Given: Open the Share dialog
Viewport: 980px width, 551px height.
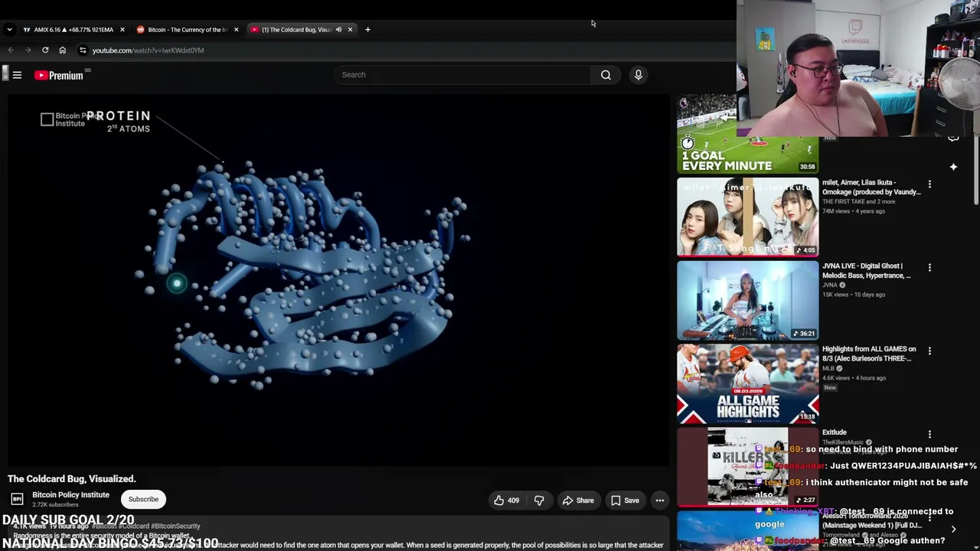Looking at the screenshot, I should point(578,500).
